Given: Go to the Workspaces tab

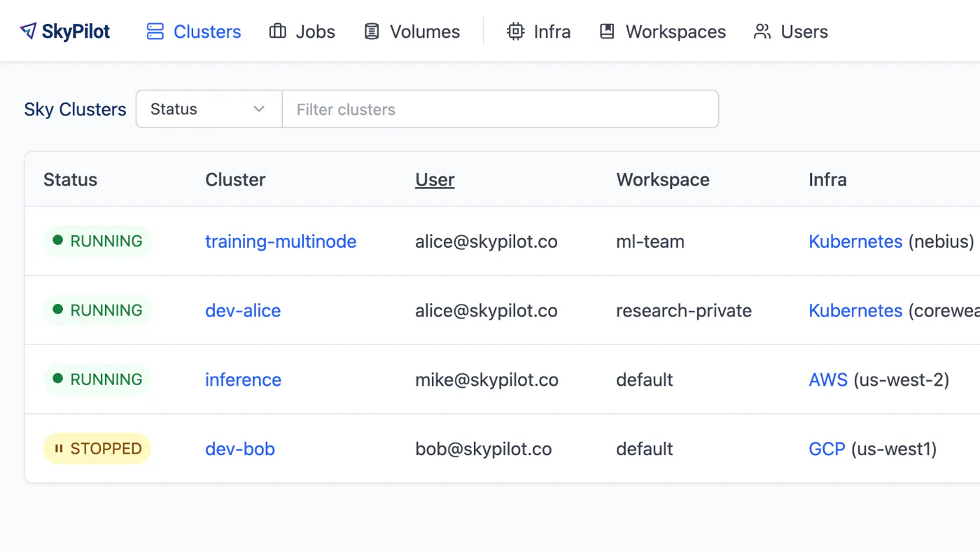Looking at the screenshot, I should click(x=662, y=32).
